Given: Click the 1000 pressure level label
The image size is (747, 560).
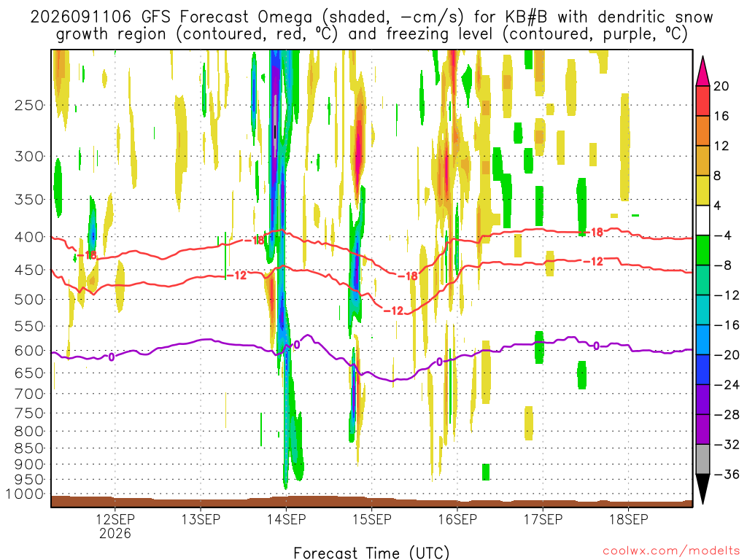Looking at the screenshot, I should click(25, 494).
